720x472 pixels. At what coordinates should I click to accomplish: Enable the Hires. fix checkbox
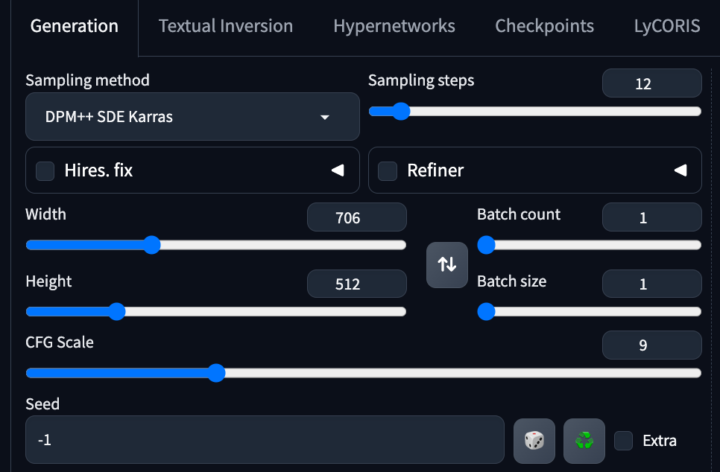[45, 171]
